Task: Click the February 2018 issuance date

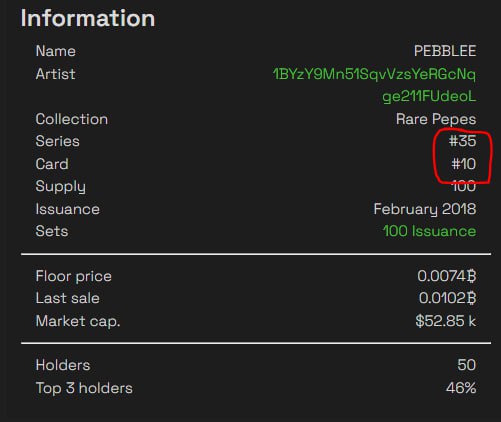Action: coord(425,209)
